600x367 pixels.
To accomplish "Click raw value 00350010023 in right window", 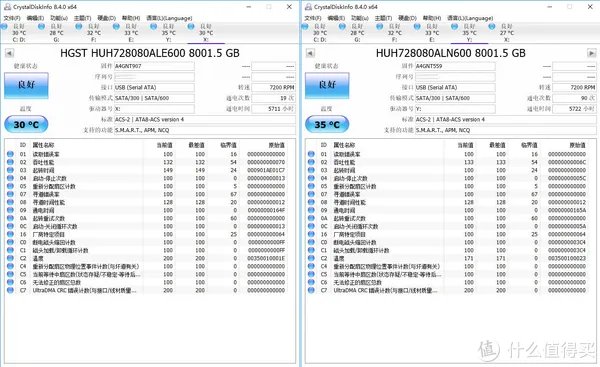I will click(x=567, y=258).
